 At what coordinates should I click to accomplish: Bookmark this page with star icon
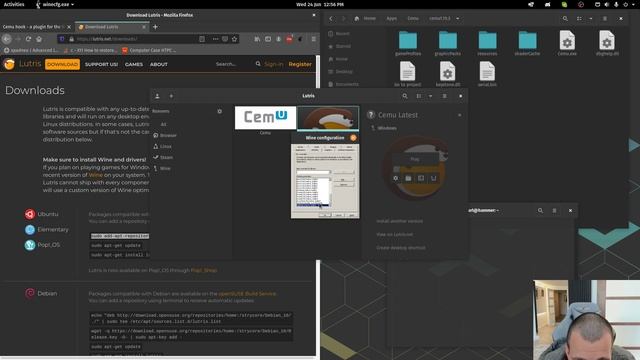(234, 39)
